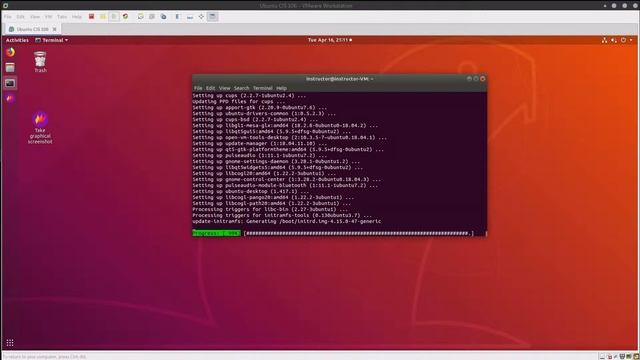Click the network adapter icon in VMware status bar
640x360 pixels.
tap(622, 356)
